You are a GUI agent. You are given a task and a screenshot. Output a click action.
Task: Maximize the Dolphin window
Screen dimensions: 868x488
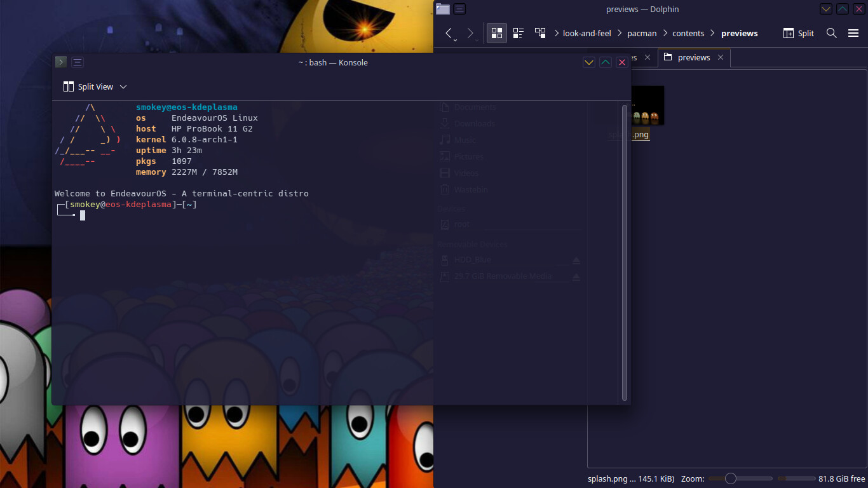pos(843,9)
